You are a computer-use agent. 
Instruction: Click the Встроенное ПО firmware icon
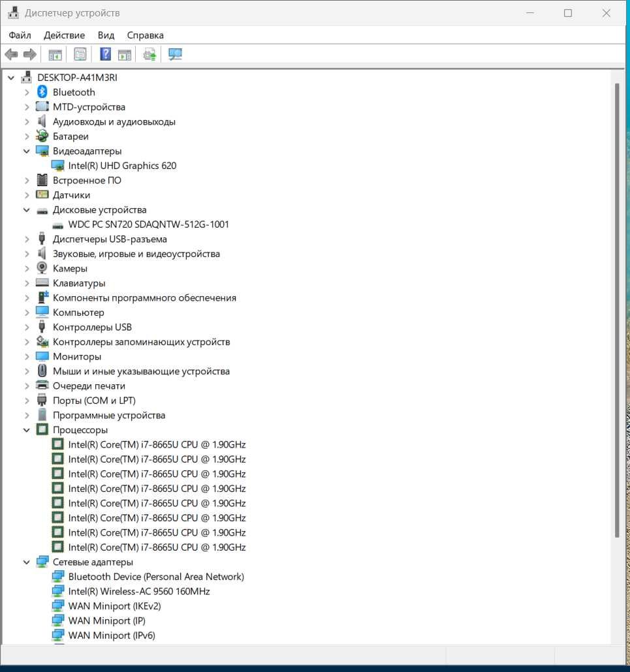(42, 180)
